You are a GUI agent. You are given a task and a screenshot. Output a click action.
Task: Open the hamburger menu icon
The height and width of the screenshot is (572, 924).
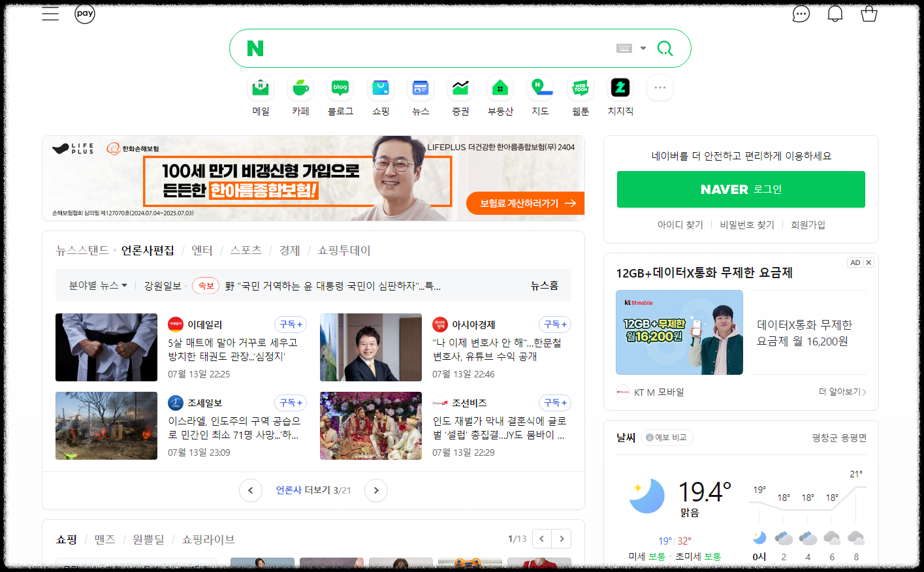tap(50, 14)
